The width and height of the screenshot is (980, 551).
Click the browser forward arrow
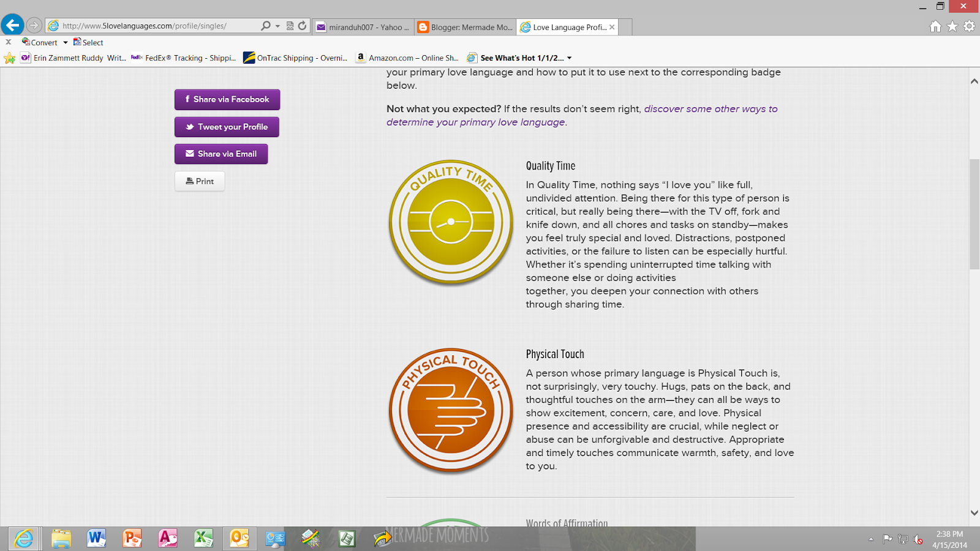34,26
